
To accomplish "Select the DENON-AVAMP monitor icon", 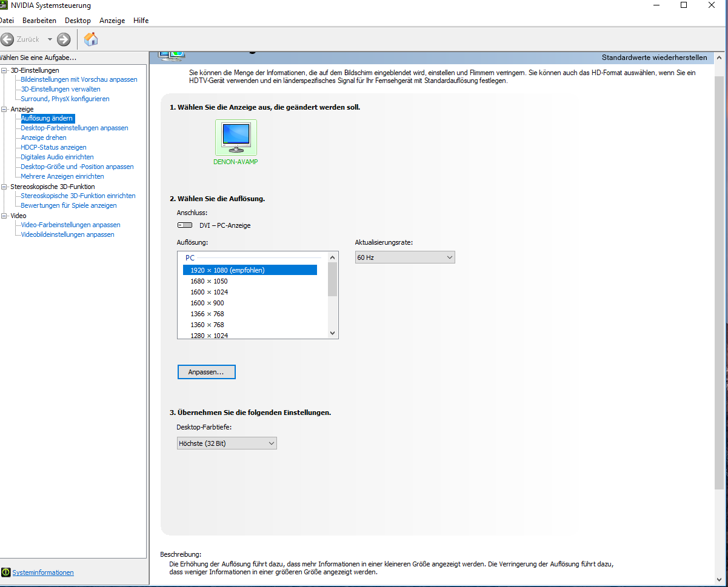I will 236,138.
